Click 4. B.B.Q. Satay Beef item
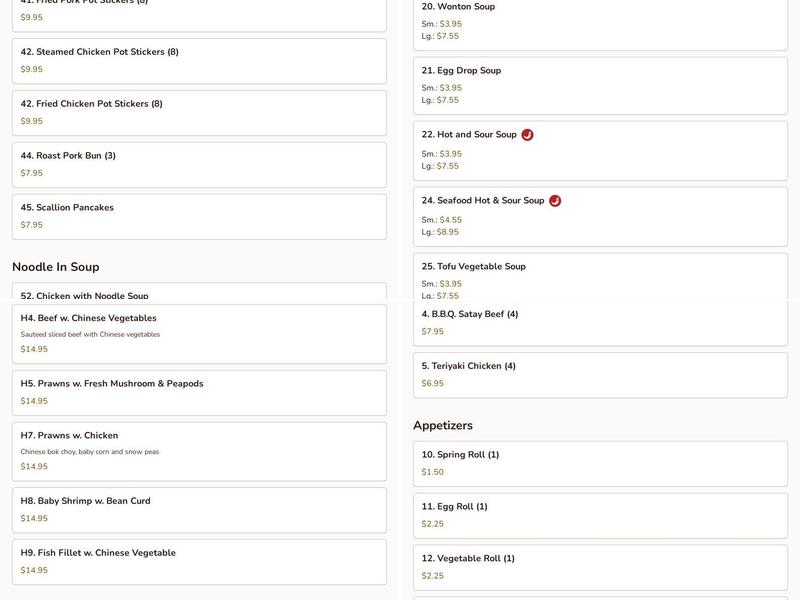This screenshot has width=800, height=600. [x=600, y=323]
